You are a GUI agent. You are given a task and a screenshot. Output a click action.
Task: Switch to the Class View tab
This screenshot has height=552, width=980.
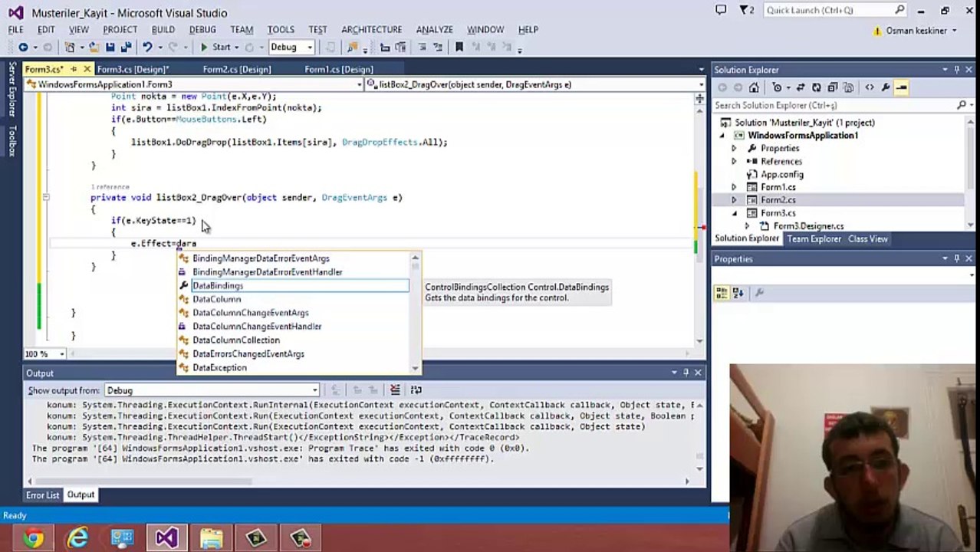[x=867, y=239]
